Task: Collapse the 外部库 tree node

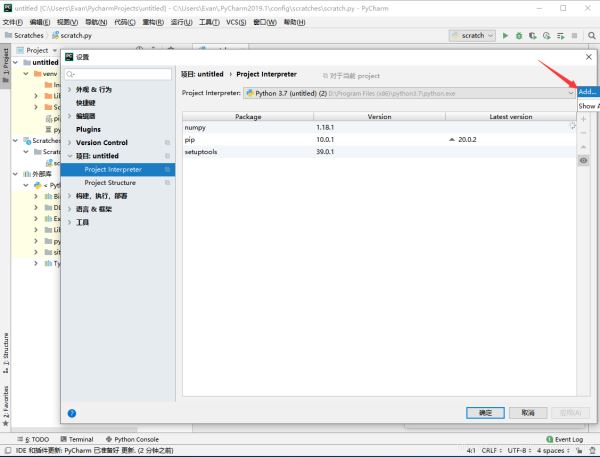Action: click(15, 174)
